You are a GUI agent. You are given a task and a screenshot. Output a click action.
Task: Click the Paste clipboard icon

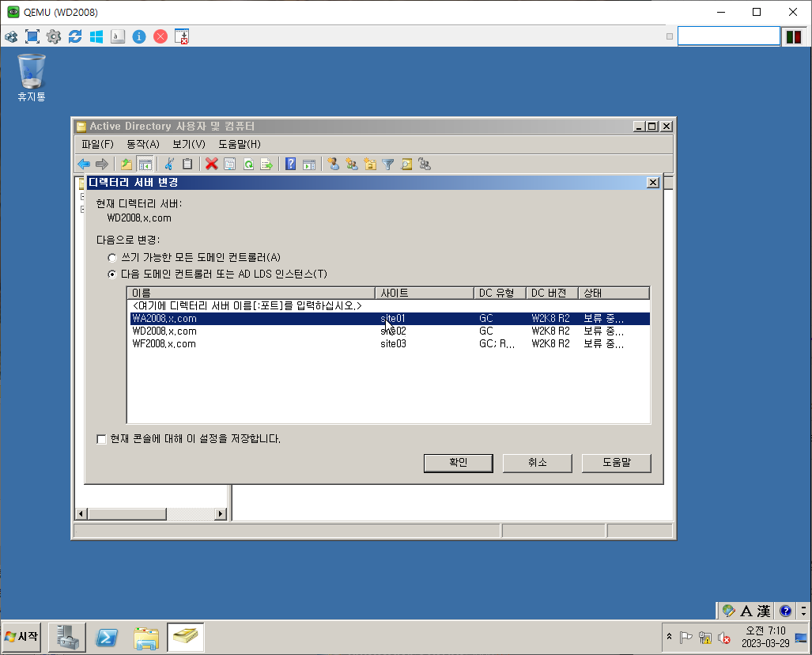pos(187,165)
